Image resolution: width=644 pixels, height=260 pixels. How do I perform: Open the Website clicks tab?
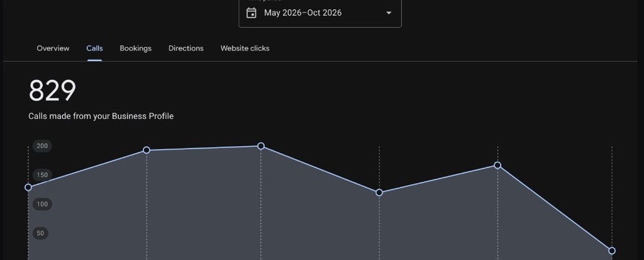pos(245,48)
